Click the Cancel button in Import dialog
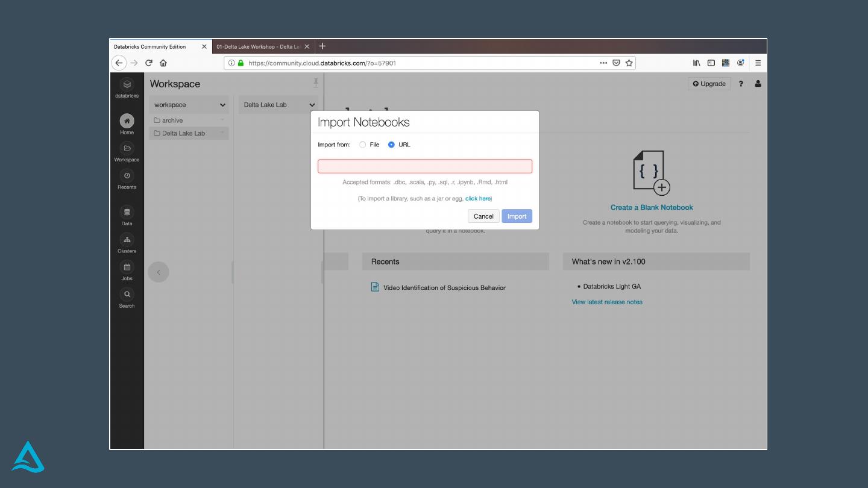868x488 pixels. pos(483,216)
